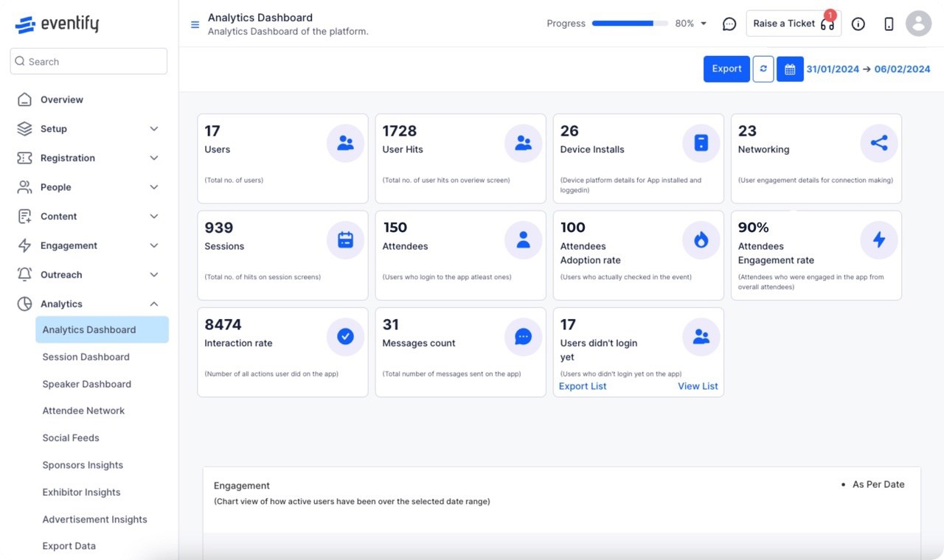Click the info circle icon in header

click(x=858, y=24)
